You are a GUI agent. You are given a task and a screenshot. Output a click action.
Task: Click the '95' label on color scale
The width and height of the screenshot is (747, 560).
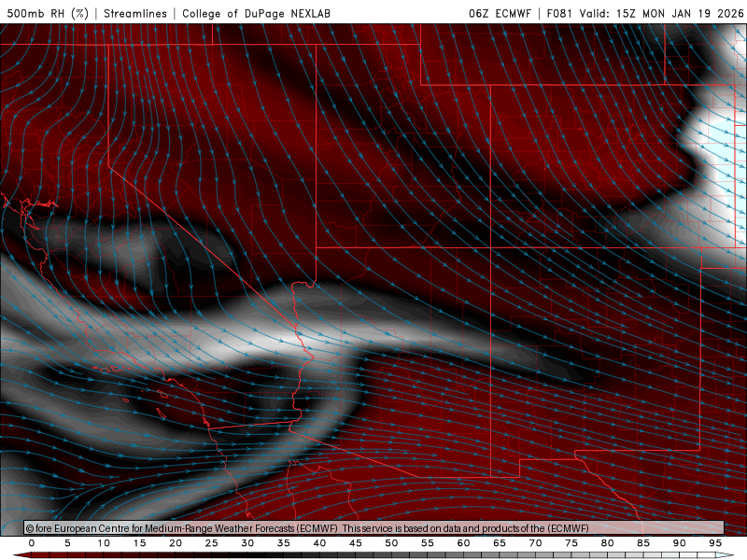pyautogui.click(x=715, y=543)
